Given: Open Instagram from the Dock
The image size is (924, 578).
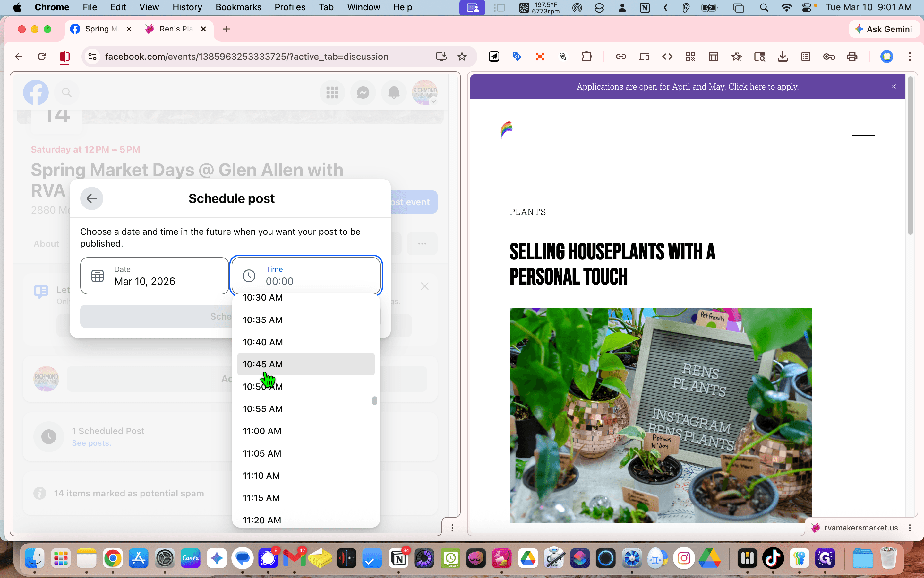Looking at the screenshot, I should coord(684,558).
